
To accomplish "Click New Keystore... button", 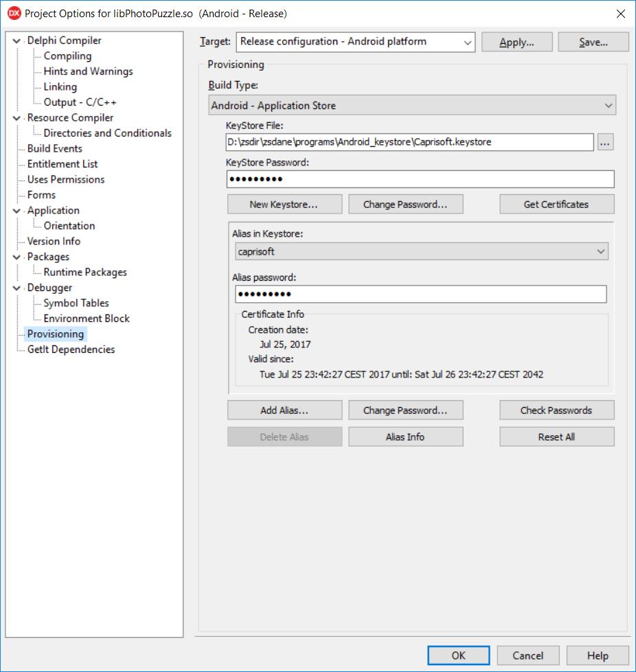I will point(285,205).
